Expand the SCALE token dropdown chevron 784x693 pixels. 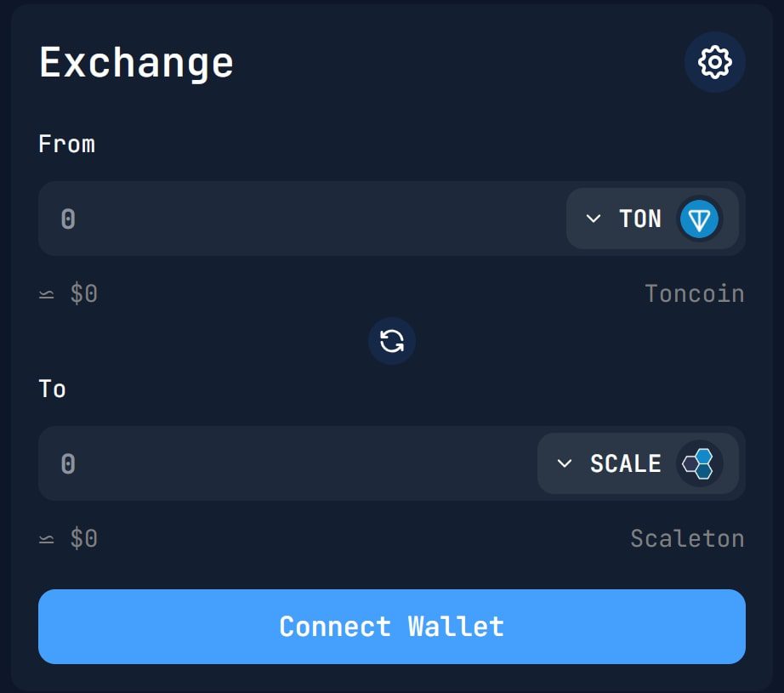[564, 463]
